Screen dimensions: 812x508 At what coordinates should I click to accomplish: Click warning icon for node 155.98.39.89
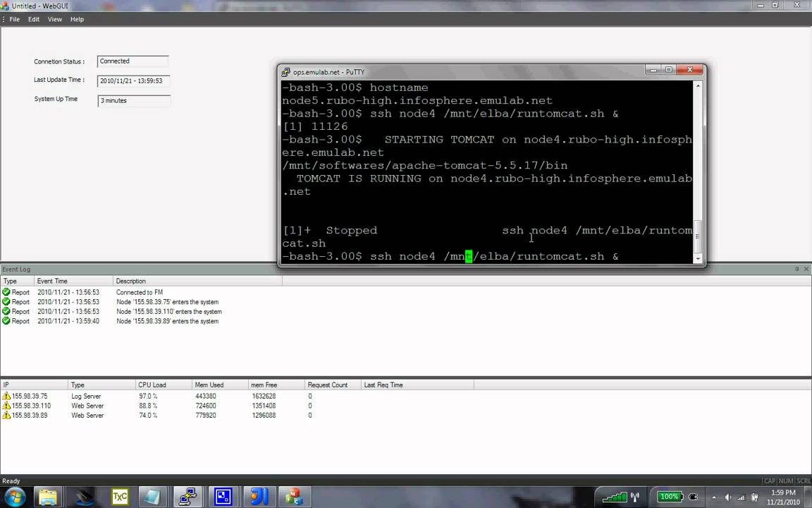pos(6,415)
